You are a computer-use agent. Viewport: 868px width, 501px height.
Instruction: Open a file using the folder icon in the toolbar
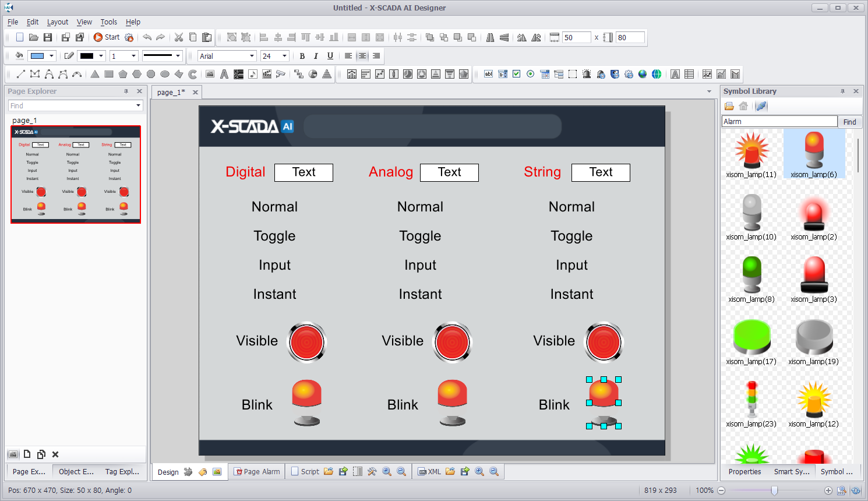pos(34,37)
